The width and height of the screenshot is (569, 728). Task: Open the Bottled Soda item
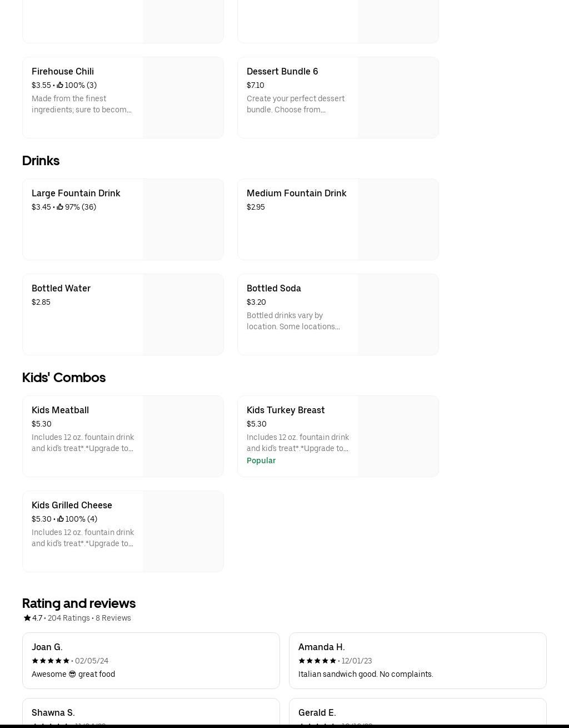tap(273, 288)
